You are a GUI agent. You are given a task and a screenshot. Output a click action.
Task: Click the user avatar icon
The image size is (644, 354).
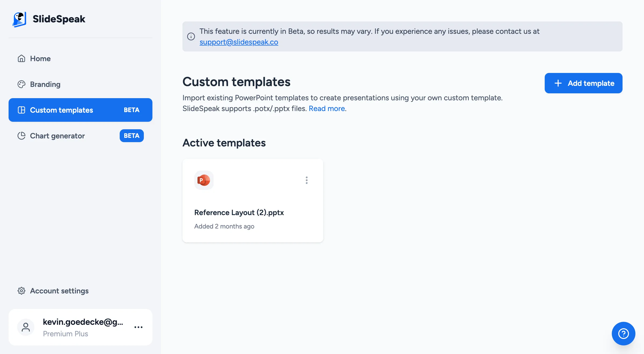click(26, 327)
